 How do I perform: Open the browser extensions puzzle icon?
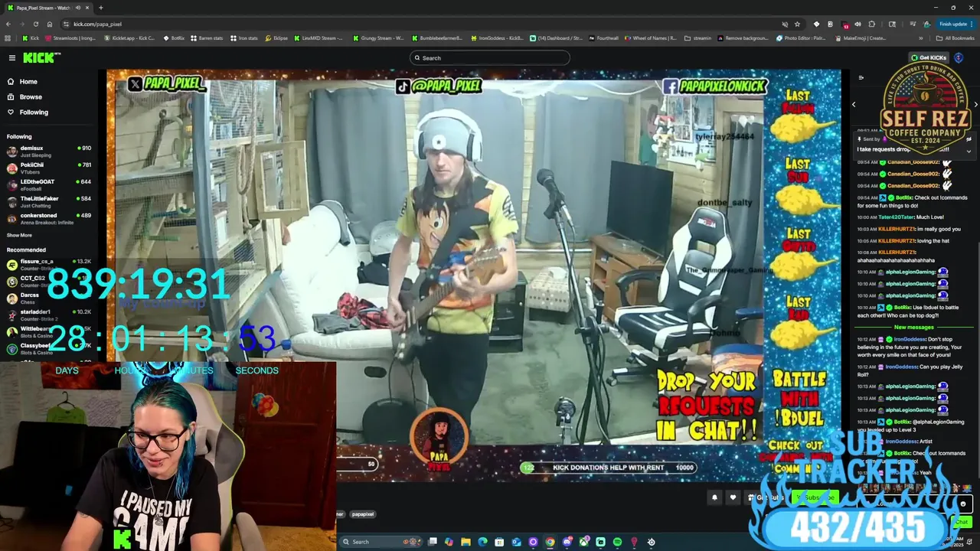(871, 24)
